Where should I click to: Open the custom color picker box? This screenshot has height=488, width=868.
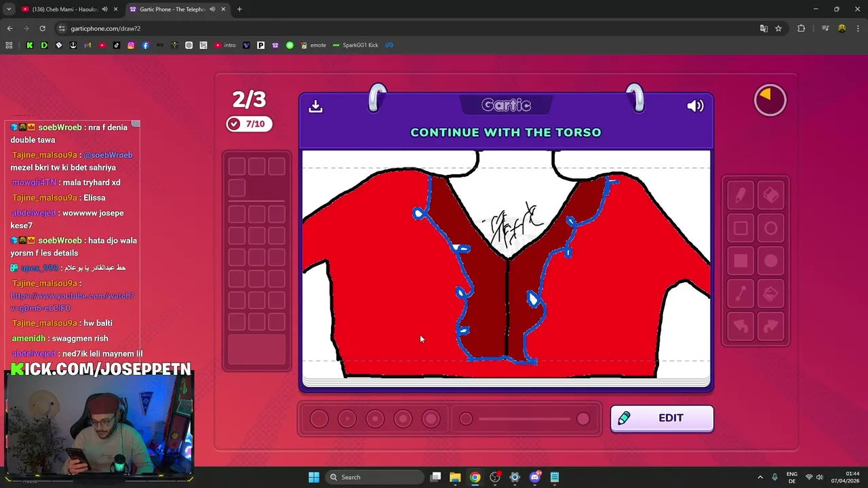click(x=256, y=350)
